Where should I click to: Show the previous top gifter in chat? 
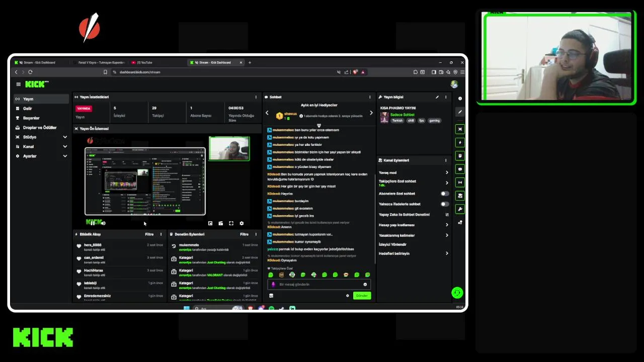click(267, 113)
